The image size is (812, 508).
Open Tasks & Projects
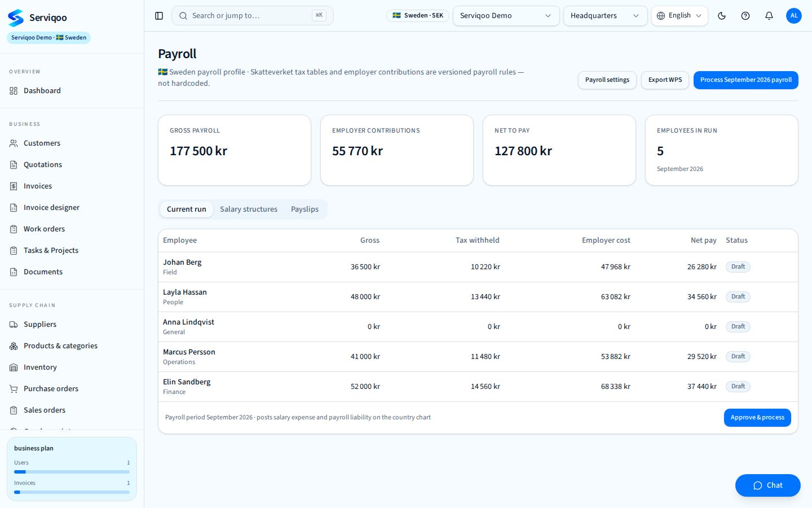[x=72, y=251]
